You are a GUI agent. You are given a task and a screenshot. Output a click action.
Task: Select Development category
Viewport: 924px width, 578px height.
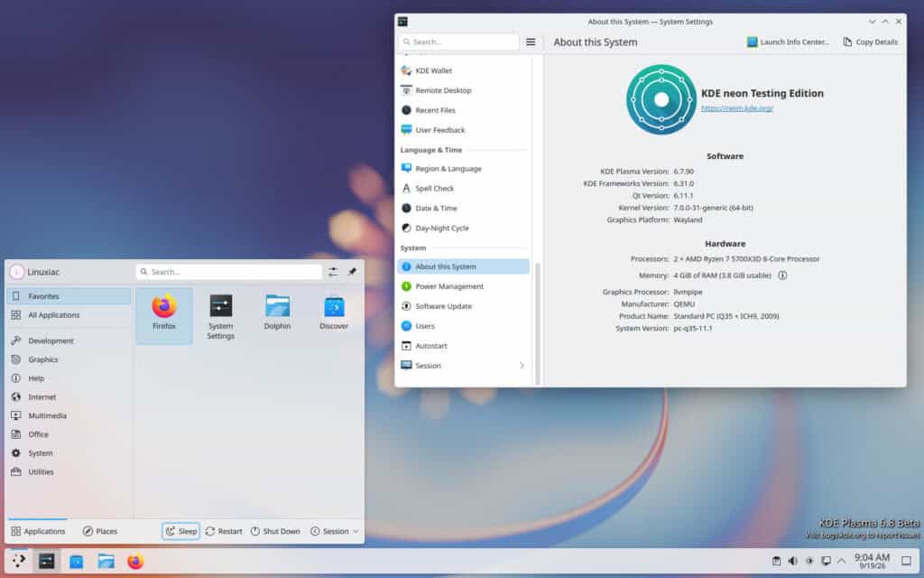coord(69,340)
